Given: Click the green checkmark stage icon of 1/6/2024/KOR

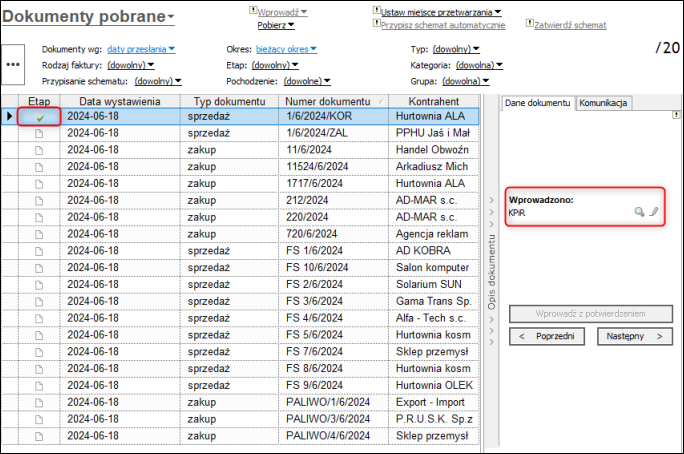Looking at the screenshot, I should pyautogui.click(x=39, y=117).
